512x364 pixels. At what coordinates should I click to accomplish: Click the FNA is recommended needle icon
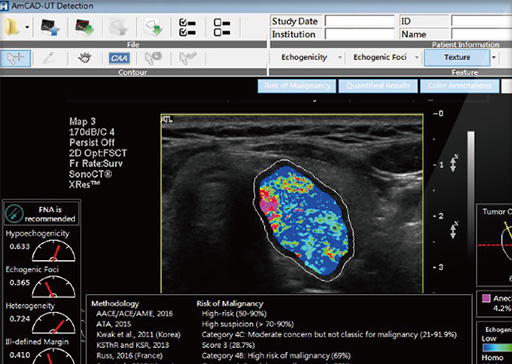click(14, 213)
